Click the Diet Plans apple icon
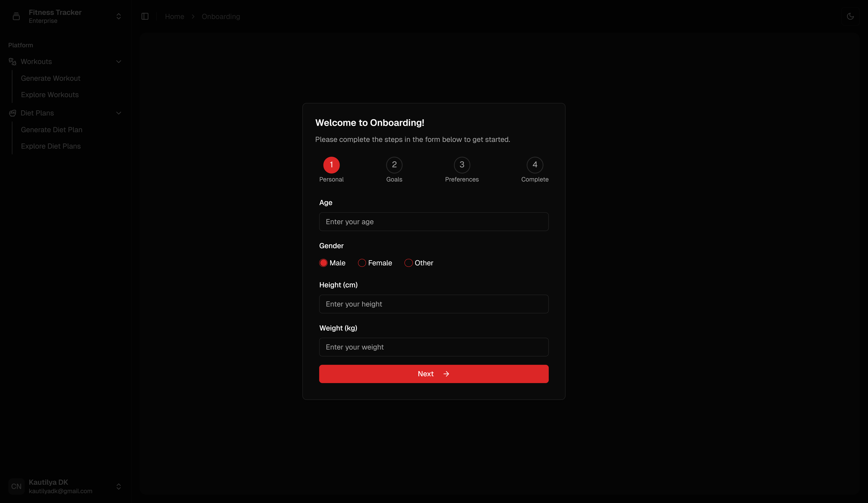This screenshot has width=868, height=503. (x=12, y=113)
